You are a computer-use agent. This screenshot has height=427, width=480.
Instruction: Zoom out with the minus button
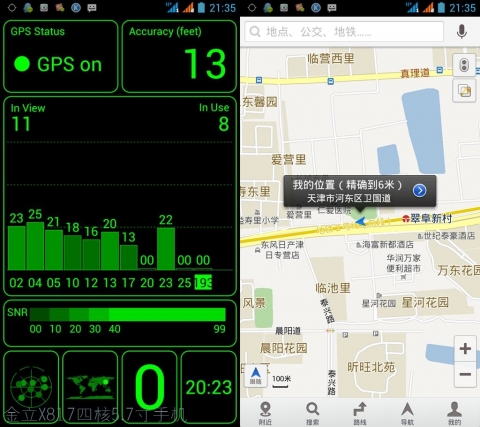coord(465,374)
